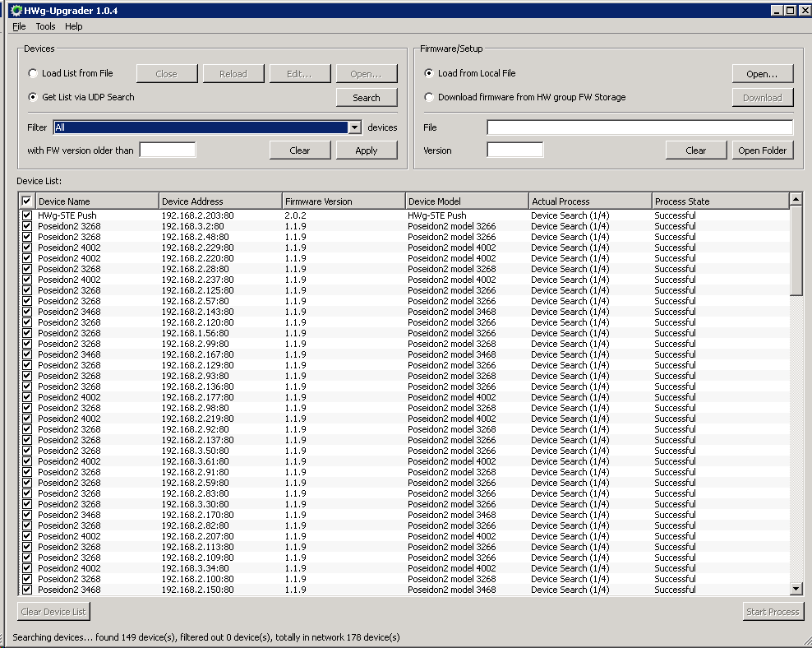
Task: Uncheck checkbox for device 192.168.3.2:80
Action: [27, 226]
